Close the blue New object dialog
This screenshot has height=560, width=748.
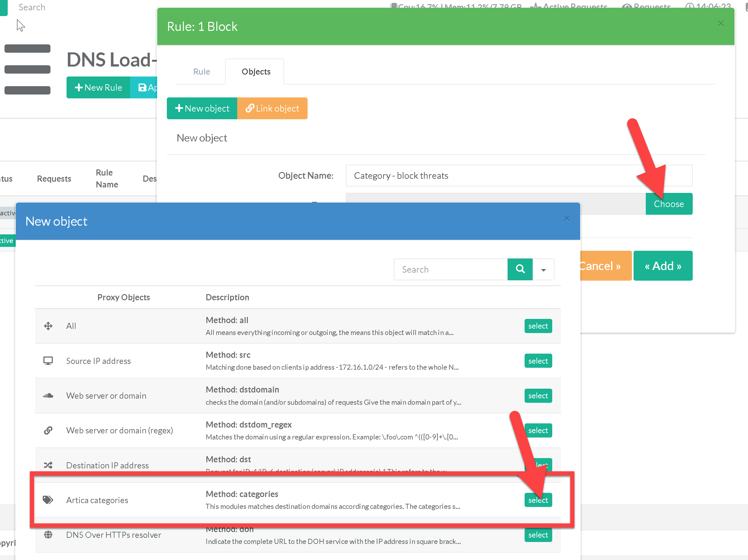pos(567,219)
